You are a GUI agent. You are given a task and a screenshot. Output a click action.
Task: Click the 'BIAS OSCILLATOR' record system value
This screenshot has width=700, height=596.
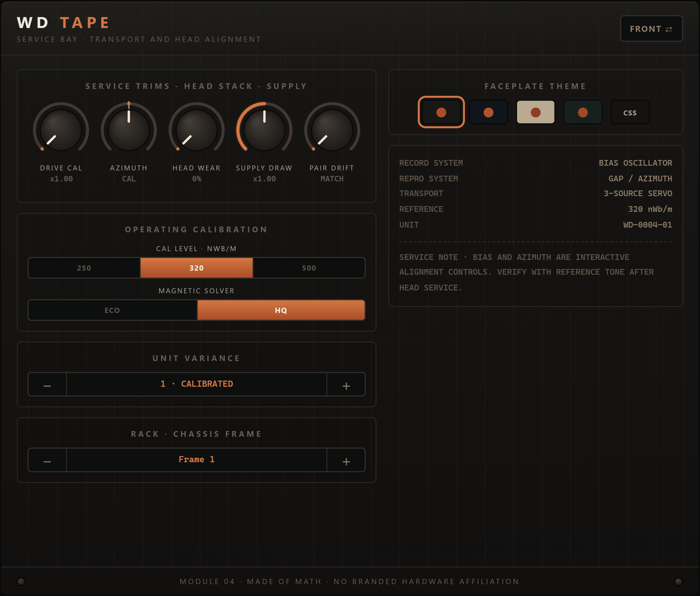[635, 163]
